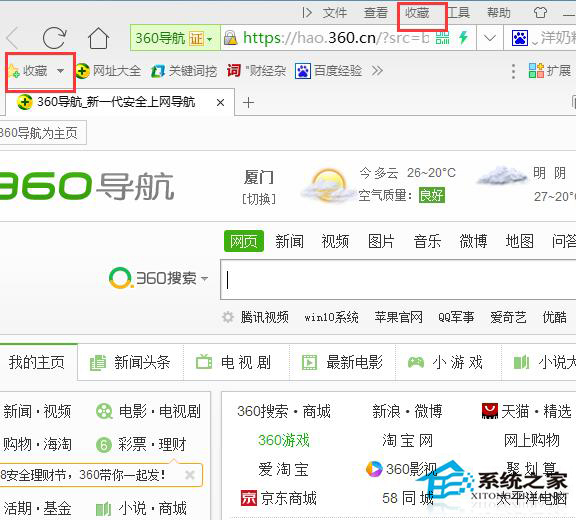Click the 收藏 star button on bookmarks bar

[28, 71]
